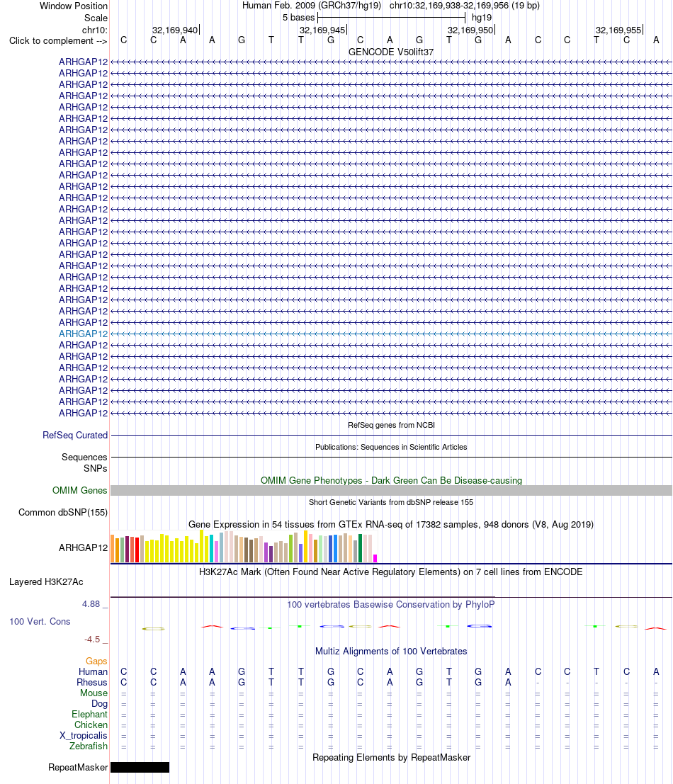Select the 'Rhesus' species row label

tap(92, 683)
